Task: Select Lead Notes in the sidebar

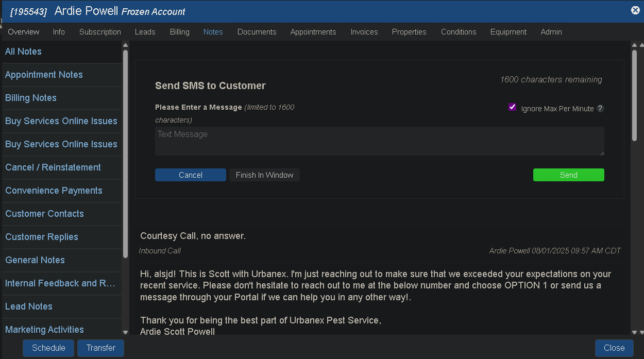Action: tap(62, 306)
